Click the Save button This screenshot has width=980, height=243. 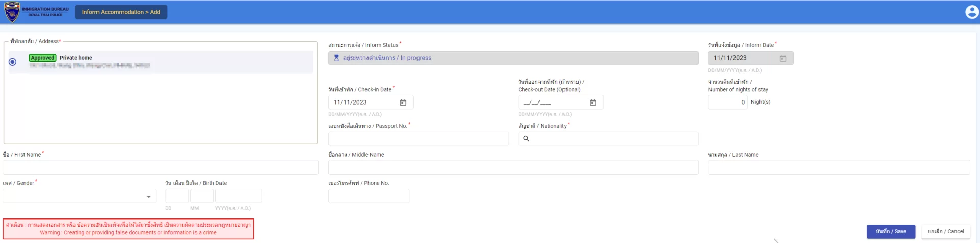[891, 231]
